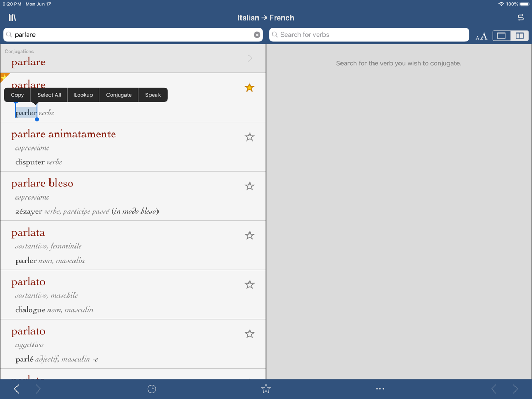Expand the parlare Conjugations row chevron
Image resolution: width=532 pixels, height=399 pixels.
coord(250,59)
